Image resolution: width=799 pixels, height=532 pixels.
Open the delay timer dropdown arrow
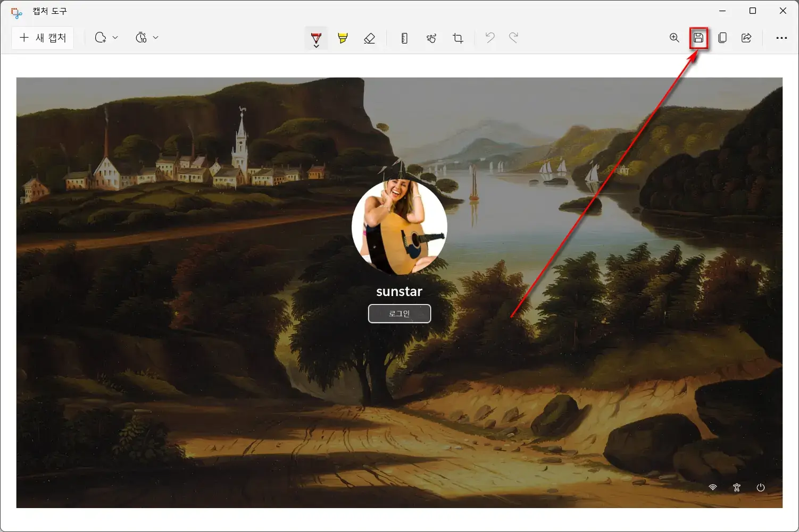[x=155, y=38]
